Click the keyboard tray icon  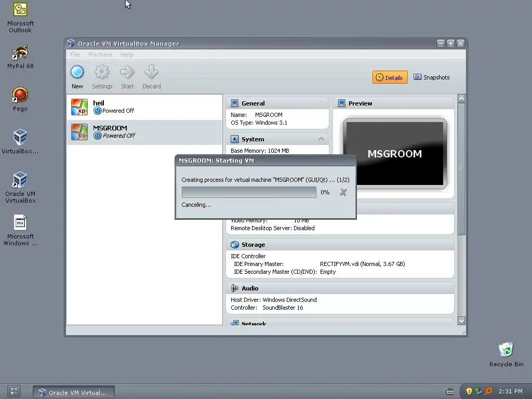449,392
